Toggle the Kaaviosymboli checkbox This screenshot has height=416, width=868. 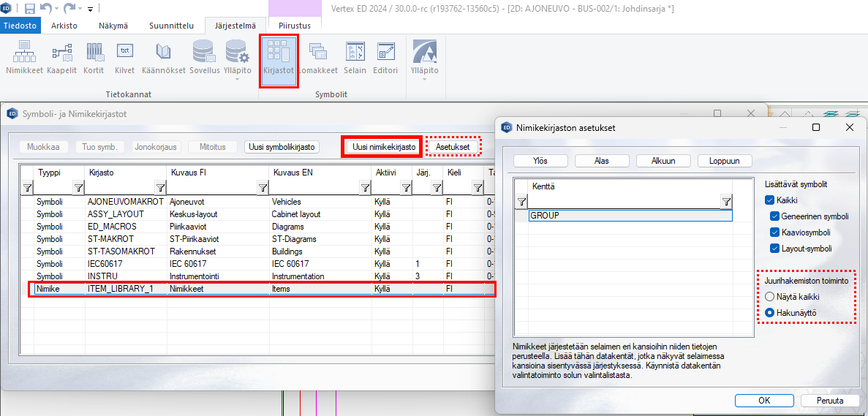(x=775, y=232)
